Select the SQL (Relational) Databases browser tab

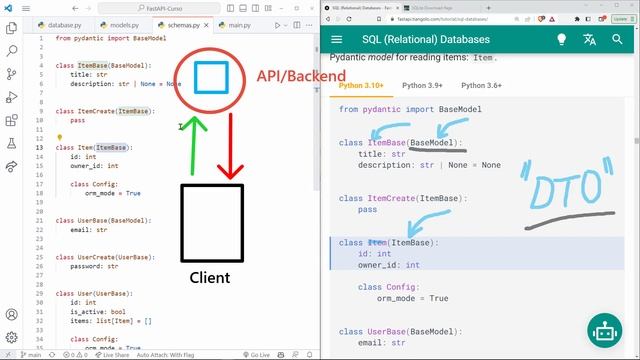pos(361,8)
